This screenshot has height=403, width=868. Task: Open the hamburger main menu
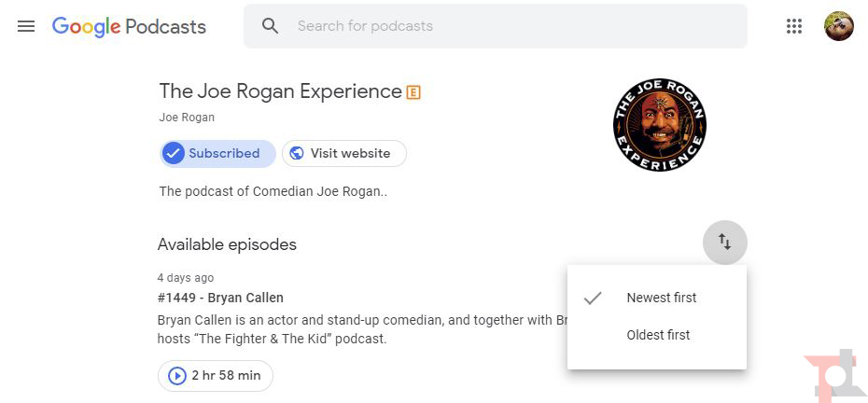pos(26,26)
